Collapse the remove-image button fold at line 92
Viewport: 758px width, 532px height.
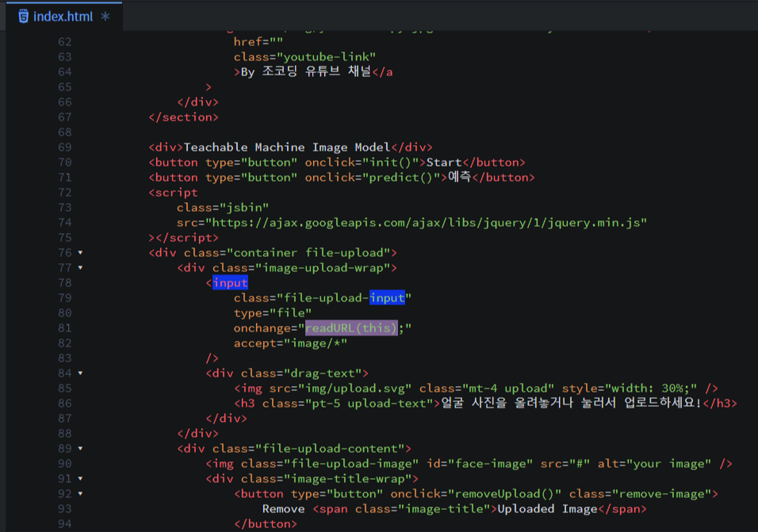tap(80, 494)
